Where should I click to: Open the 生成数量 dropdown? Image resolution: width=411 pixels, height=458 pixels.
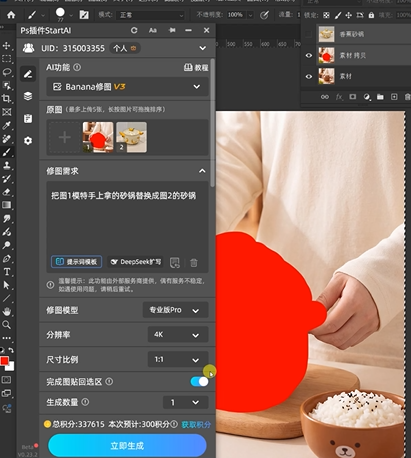click(186, 402)
